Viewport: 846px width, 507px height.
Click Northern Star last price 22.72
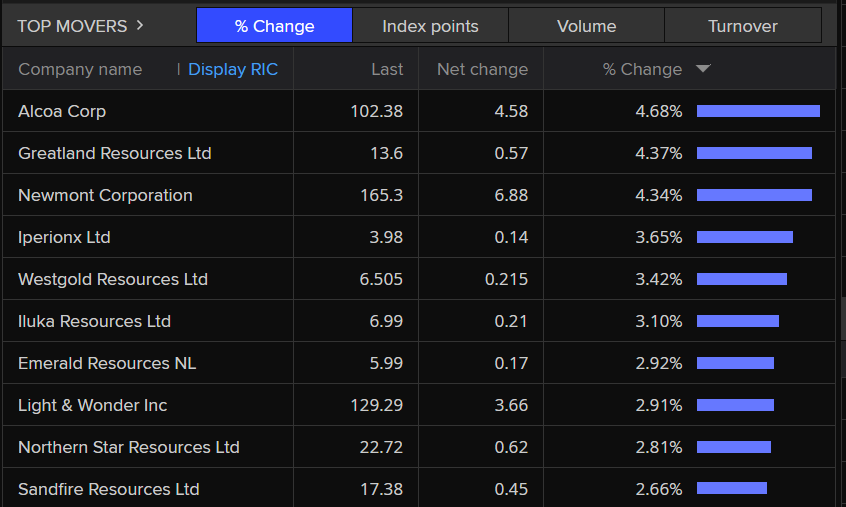[x=381, y=447]
